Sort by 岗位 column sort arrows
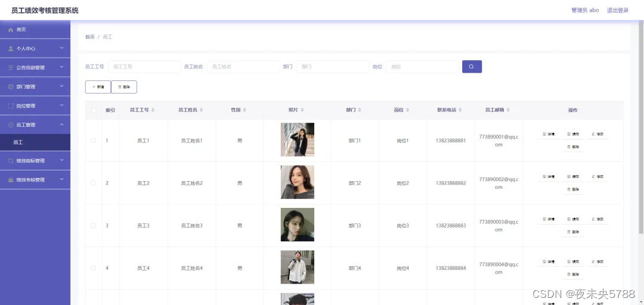 [x=407, y=110]
